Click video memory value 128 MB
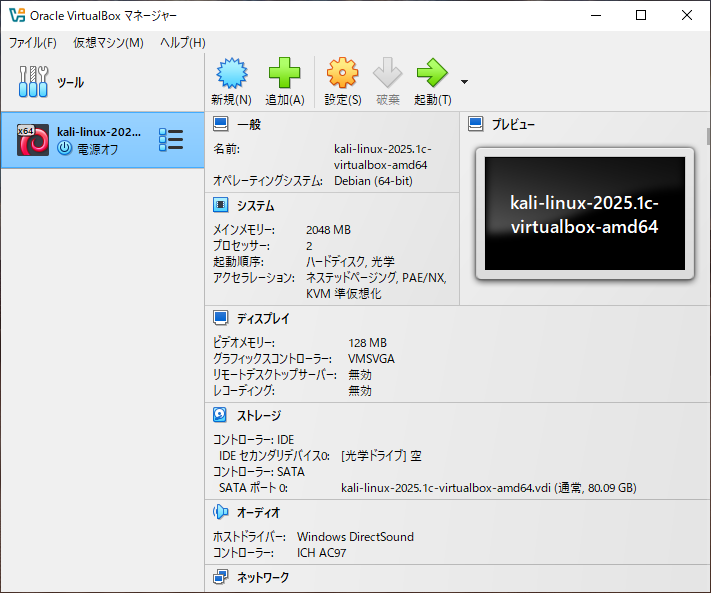711x593 pixels. pos(367,343)
